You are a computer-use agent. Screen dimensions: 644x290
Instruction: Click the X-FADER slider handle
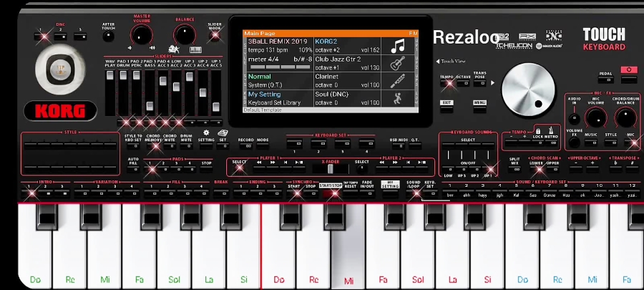click(x=330, y=169)
